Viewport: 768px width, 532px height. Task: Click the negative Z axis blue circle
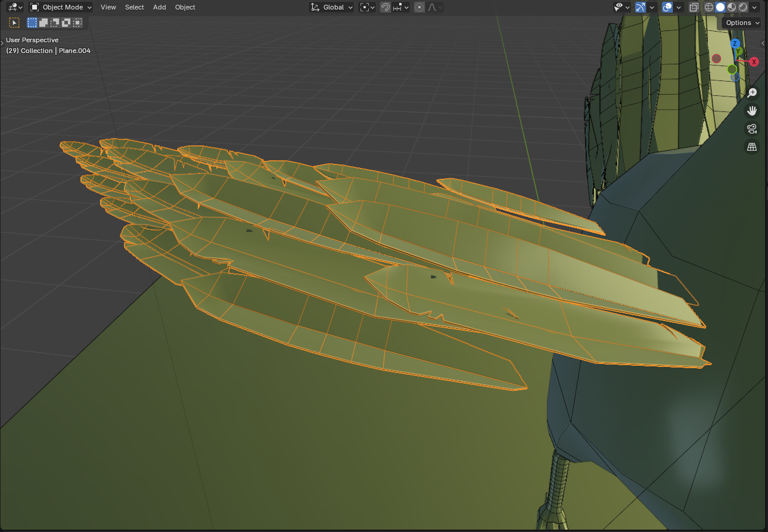[735, 77]
